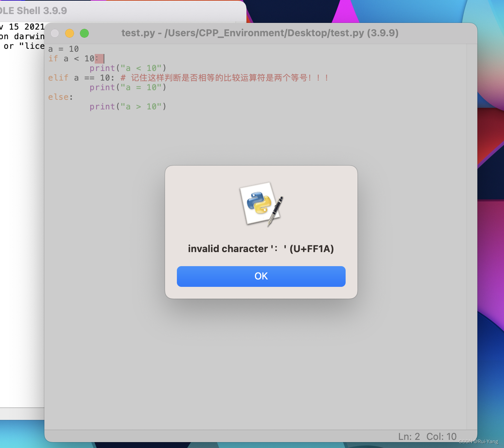Click the 'else:' line in the editor
Image resolution: width=504 pixels, height=448 pixels.
coord(60,97)
